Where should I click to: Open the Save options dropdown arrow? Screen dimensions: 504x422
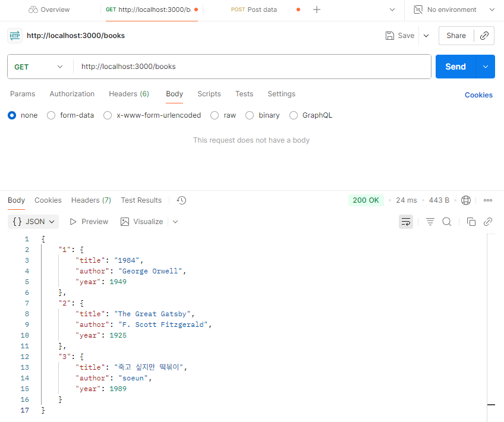(x=426, y=36)
